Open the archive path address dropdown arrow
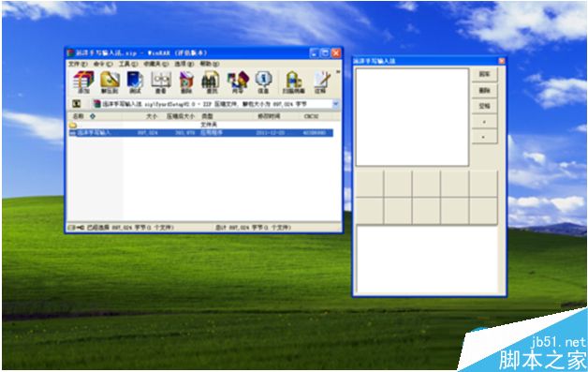The width and height of the screenshot is (588, 372). click(336, 104)
